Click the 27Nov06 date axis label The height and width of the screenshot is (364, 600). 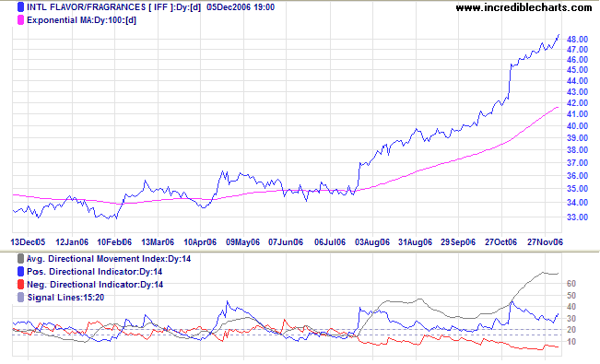coord(546,242)
